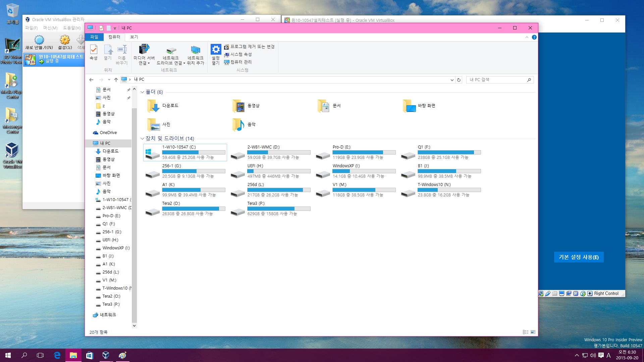
Task: Open the Desktop (바탕 화면) folder icon
Action: point(409,106)
